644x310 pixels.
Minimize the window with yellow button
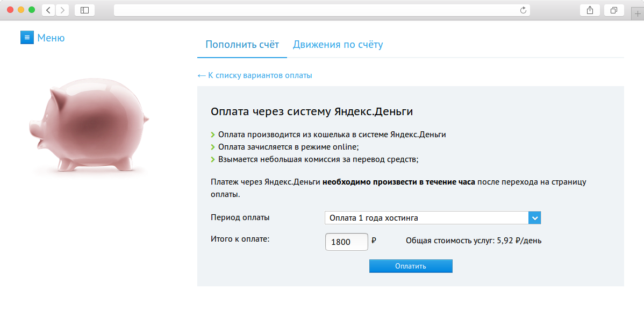(21, 10)
